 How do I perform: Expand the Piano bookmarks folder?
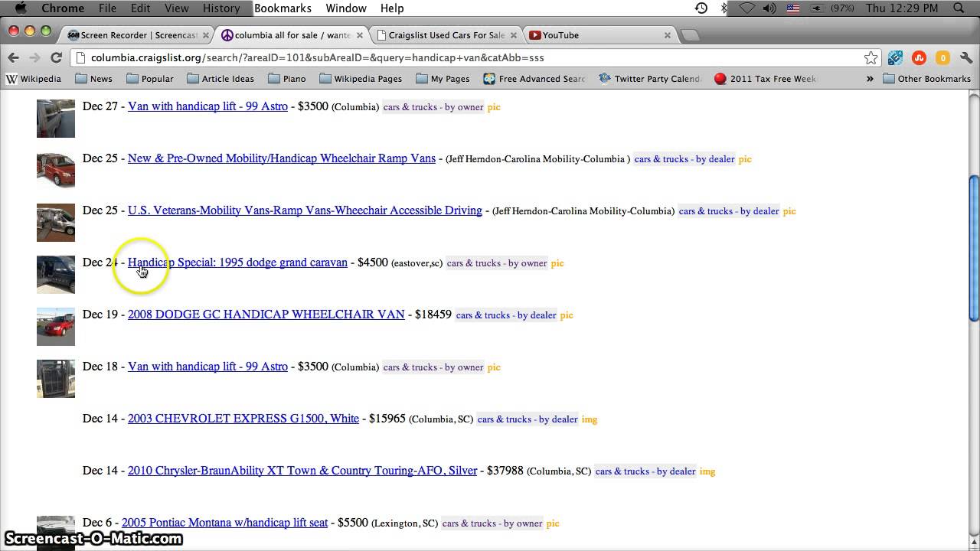pos(287,78)
